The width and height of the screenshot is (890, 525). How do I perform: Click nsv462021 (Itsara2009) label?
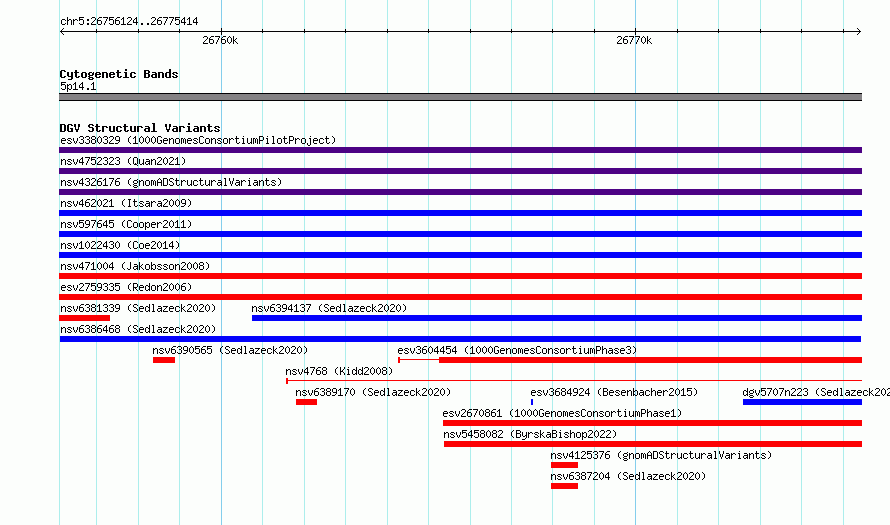(x=126, y=203)
